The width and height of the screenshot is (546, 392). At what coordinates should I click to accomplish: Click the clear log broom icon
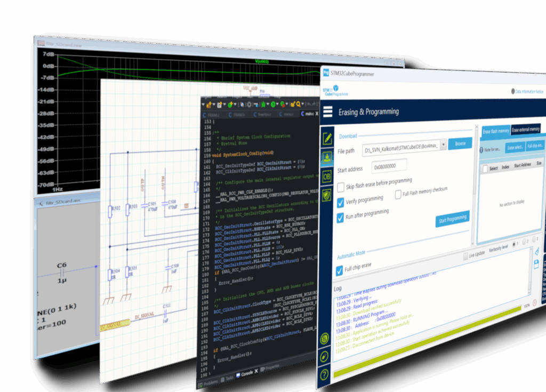click(x=537, y=251)
